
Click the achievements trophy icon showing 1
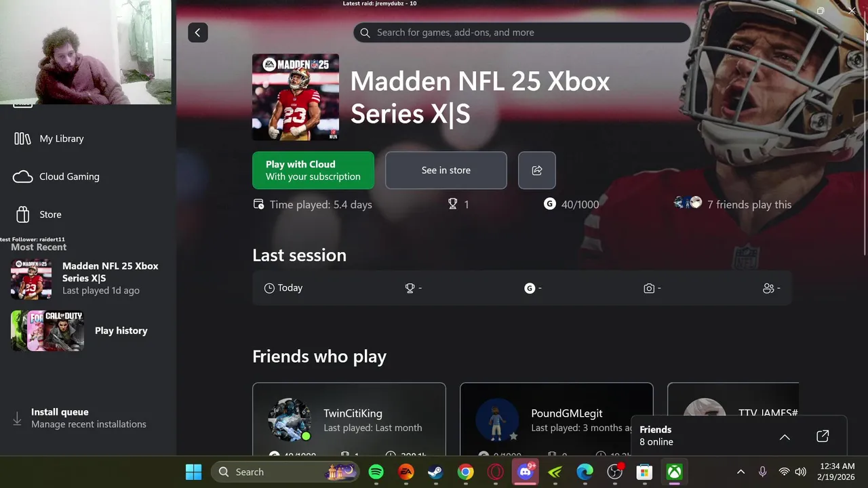(x=453, y=204)
